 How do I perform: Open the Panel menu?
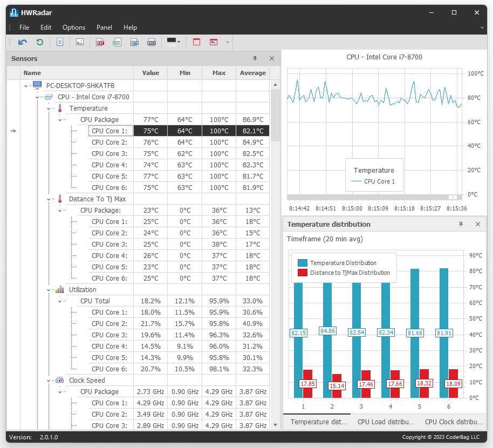(x=104, y=28)
